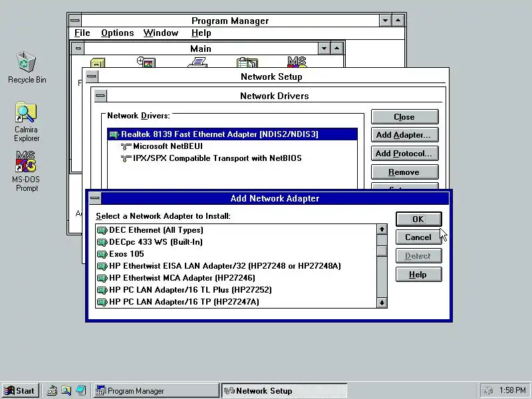The width and height of the screenshot is (532, 399).
Task: Click the clipboard icon in Main group
Action: tap(247, 63)
